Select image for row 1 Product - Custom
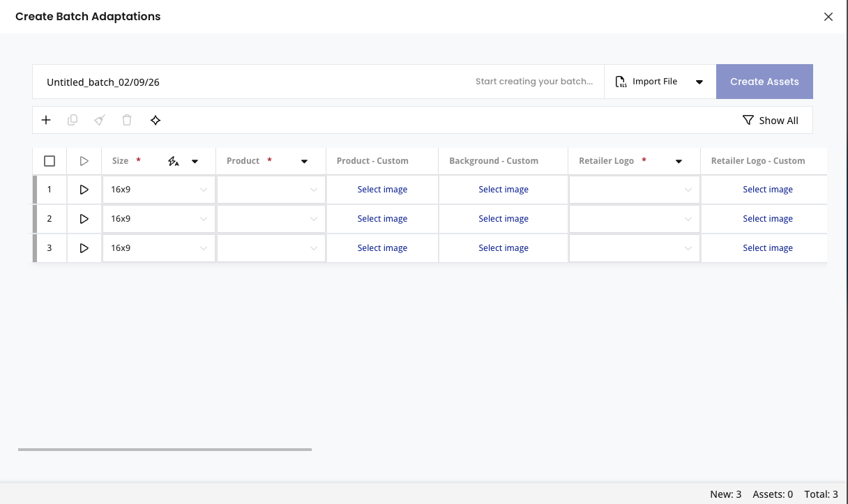 point(382,190)
